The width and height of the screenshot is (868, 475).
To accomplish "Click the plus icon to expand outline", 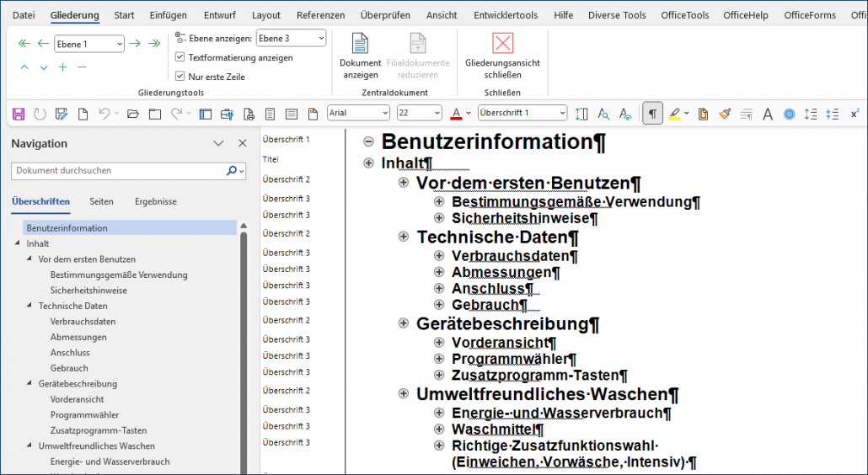I will point(62,67).
